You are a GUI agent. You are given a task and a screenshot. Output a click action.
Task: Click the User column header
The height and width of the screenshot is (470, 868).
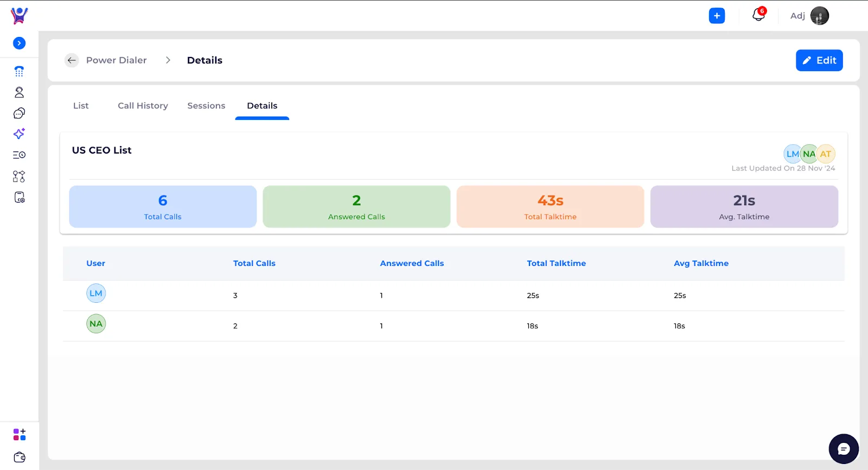pyautogui.click(x=95, y=263)
